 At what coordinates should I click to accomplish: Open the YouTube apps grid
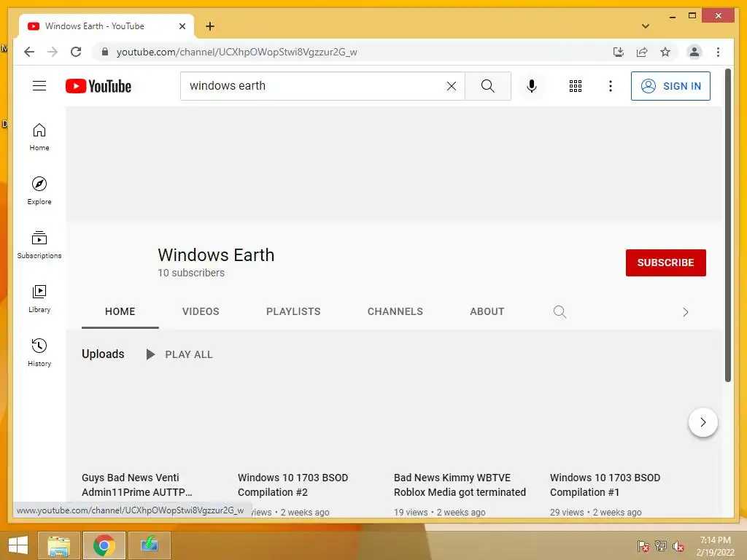[576, 86]
